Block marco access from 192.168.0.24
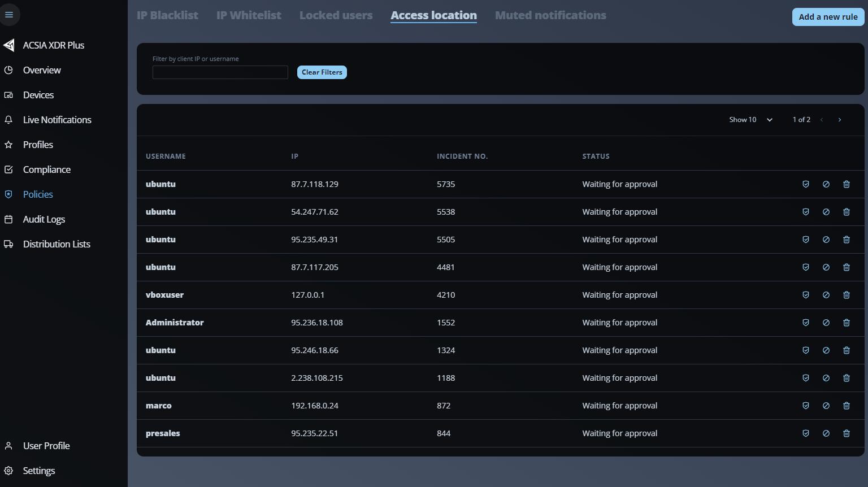The width and height of the screenshot is (868, 487). pyautogui.click(x=826, y=406)
